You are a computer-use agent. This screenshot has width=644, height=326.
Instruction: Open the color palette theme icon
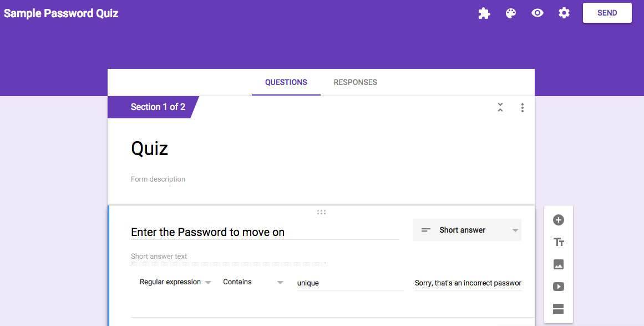coord(510,13)
